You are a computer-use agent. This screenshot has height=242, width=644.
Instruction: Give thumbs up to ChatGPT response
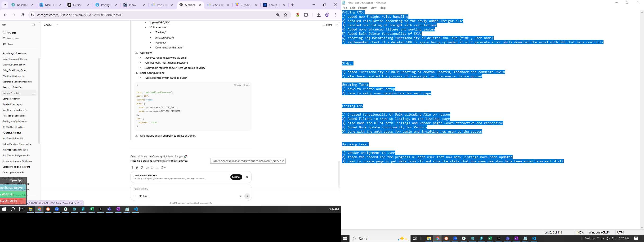point(137,168)
